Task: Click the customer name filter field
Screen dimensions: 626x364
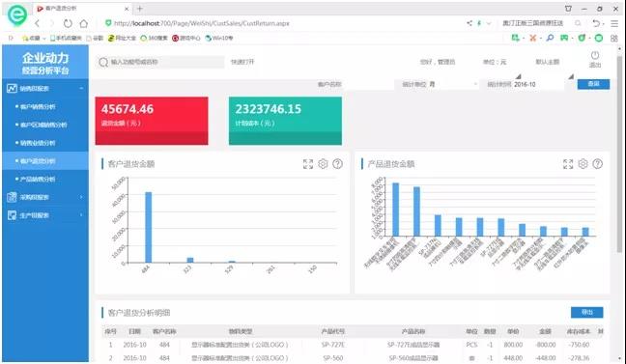Action: pyautogui.click(x=369, y=84)
